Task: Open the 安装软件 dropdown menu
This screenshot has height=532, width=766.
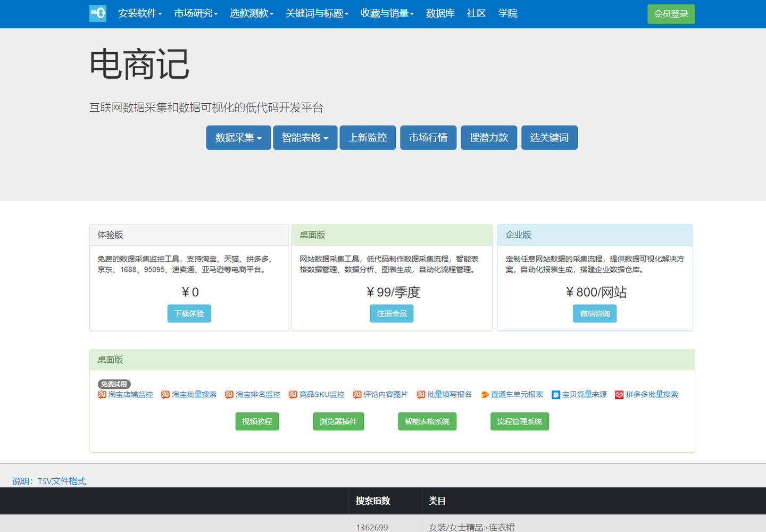Action: [x=140, y=13]
